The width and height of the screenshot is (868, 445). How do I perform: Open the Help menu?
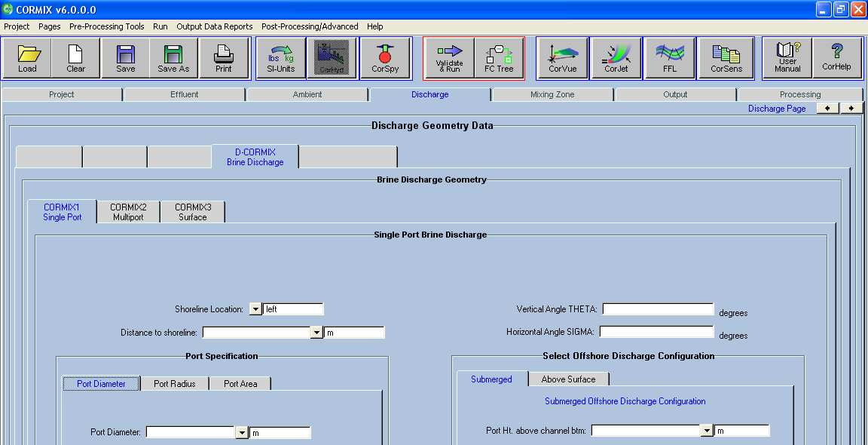(374, 26)
